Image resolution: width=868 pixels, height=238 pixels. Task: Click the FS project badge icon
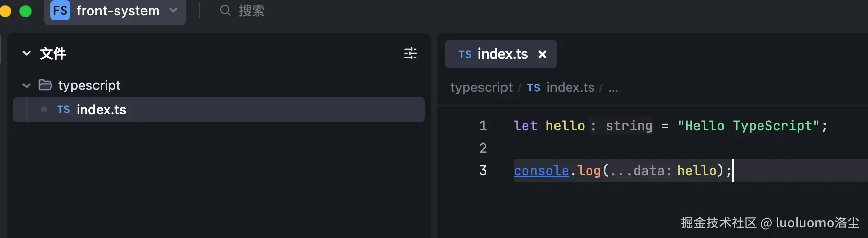[x=60, y=11]
